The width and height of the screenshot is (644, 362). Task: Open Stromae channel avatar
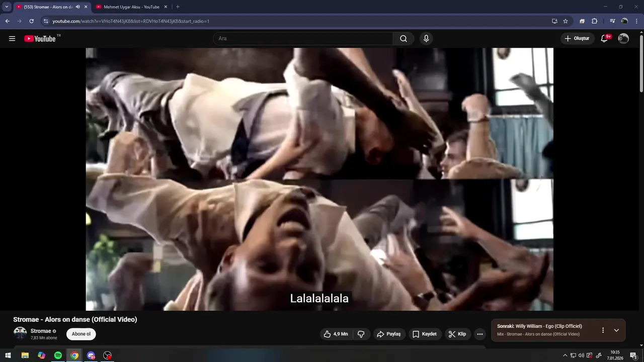click(x=20, y=333)
